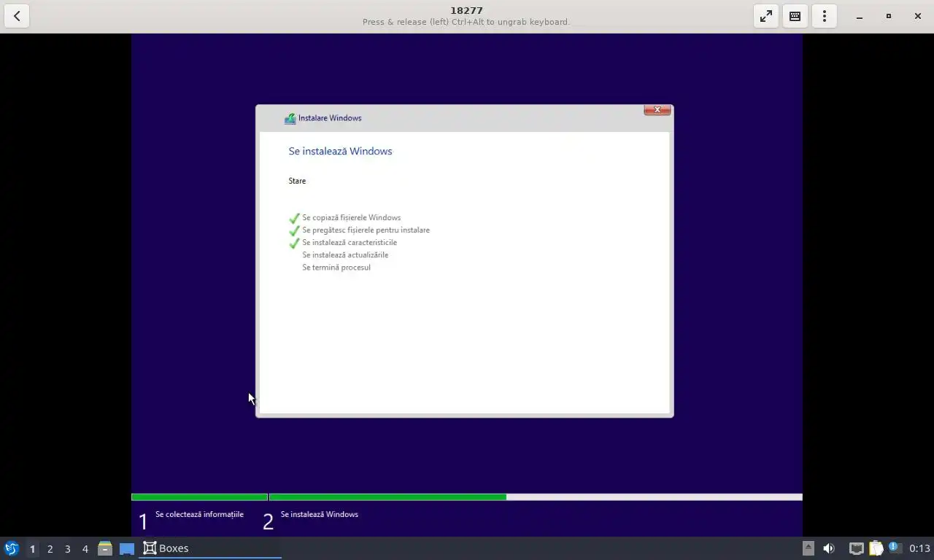Open the removable media eject tray icon
The width and height of the screenshot is (934, 560).
point(808,548)
